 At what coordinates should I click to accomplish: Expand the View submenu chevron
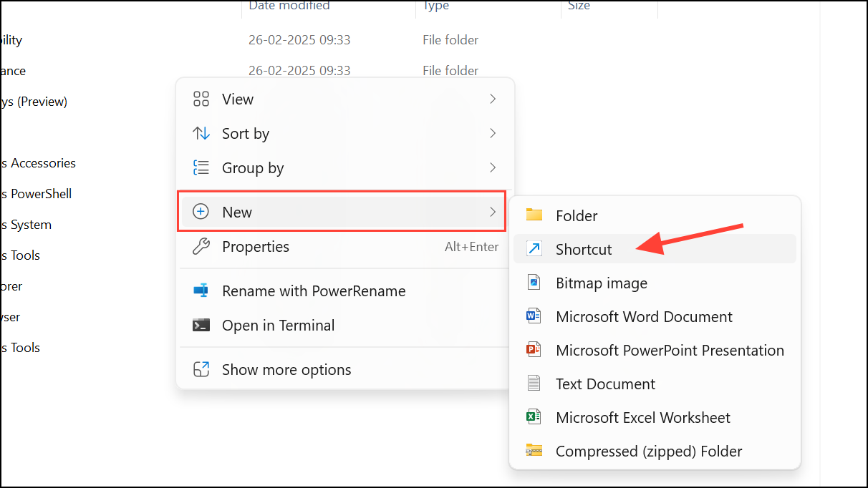pos(493,99)
